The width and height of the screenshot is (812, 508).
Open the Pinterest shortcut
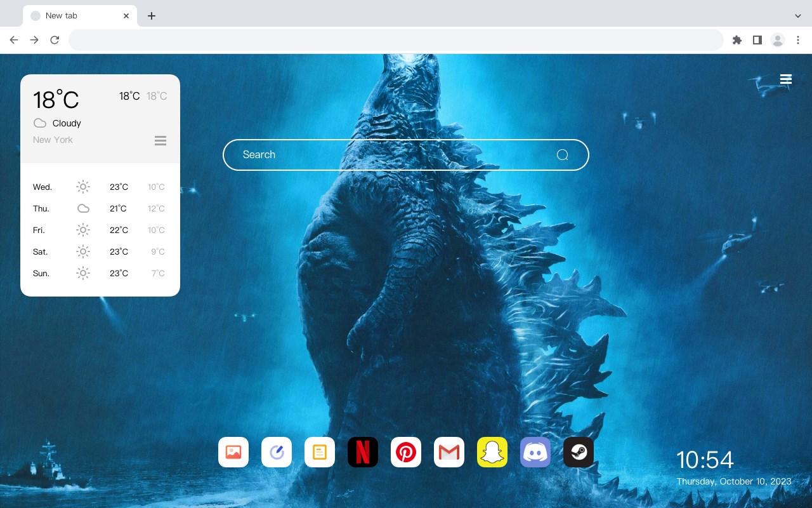pyautogui.click(x=406, y=452)
